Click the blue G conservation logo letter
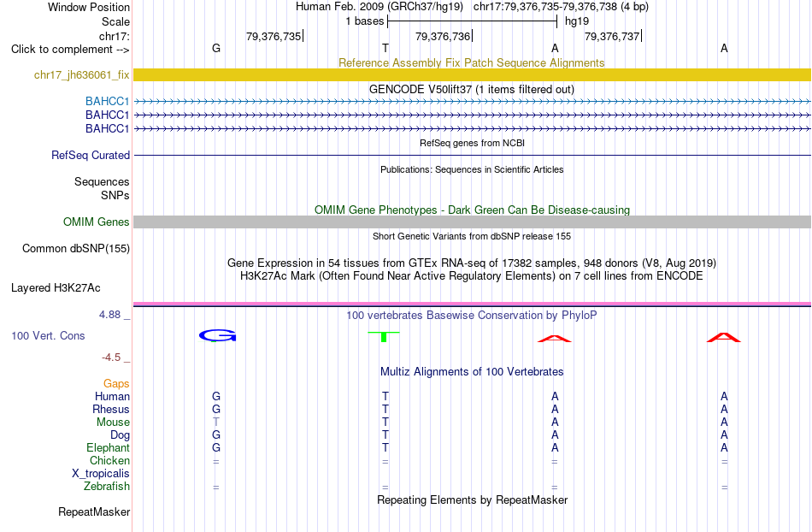The height and width of the screenshot is (532, 812). [x=217, y=335]
